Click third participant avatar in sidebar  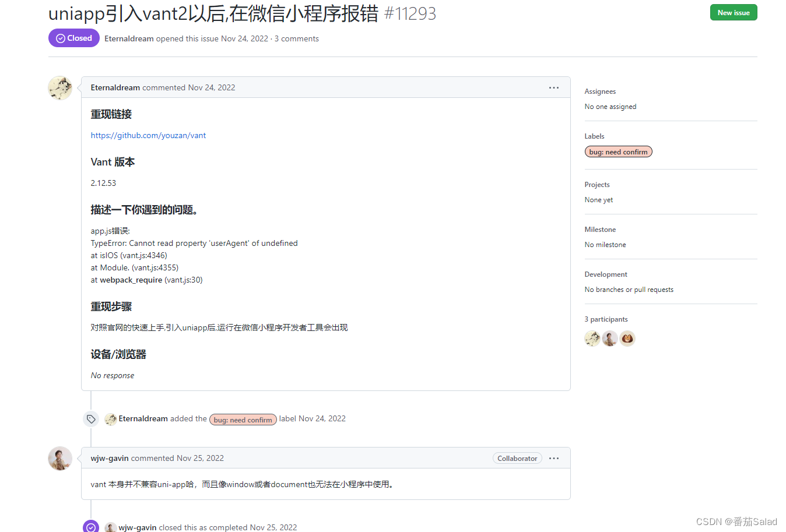pyautogui.click(x=627, y=339)
